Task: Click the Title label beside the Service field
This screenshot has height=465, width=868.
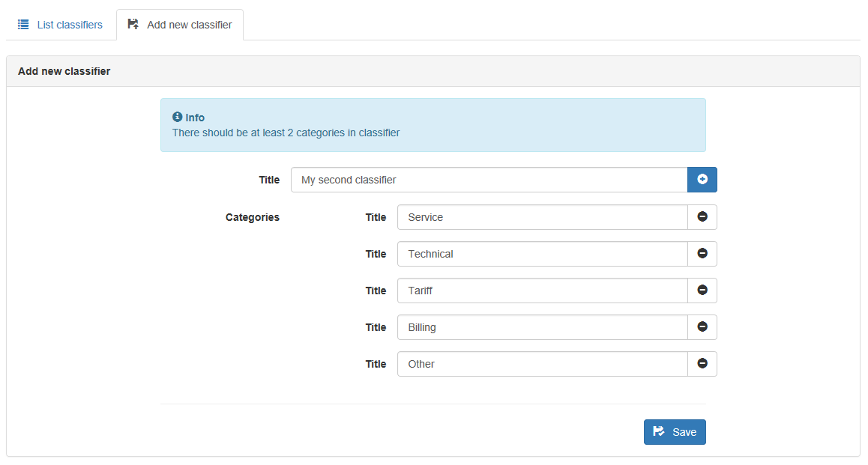Action: tap(376, 217)
